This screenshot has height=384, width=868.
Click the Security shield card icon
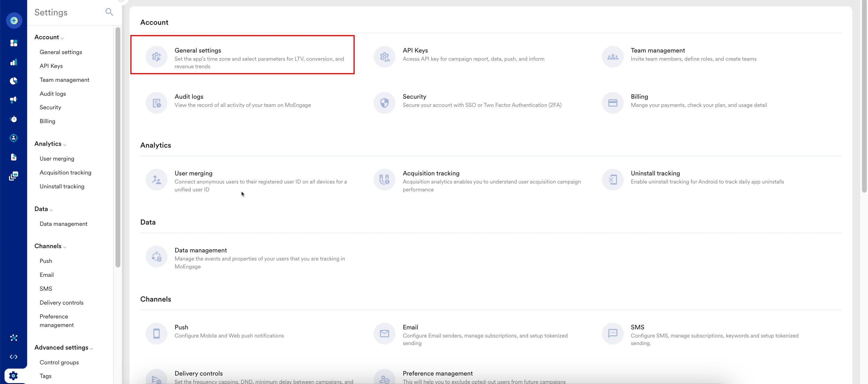pyautogui.click(x=384, y=103)
